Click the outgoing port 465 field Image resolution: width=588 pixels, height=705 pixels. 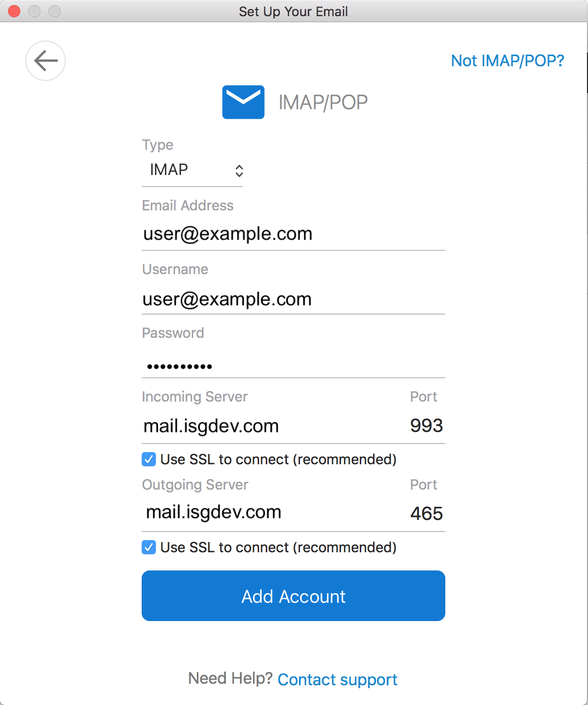click(427, 514)
